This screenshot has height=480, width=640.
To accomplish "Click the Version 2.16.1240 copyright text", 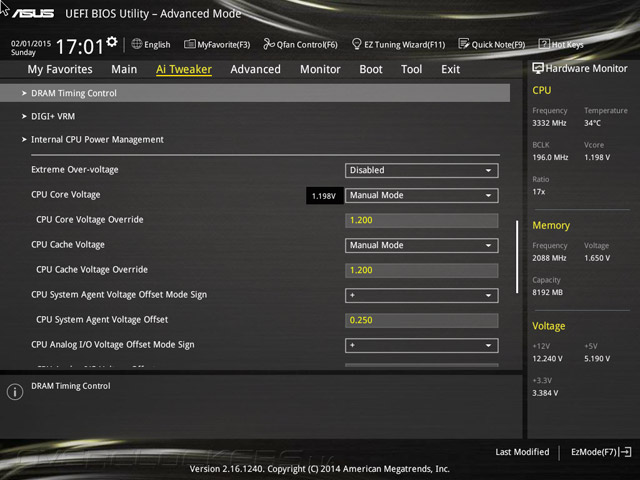I will tap(320, 469).
